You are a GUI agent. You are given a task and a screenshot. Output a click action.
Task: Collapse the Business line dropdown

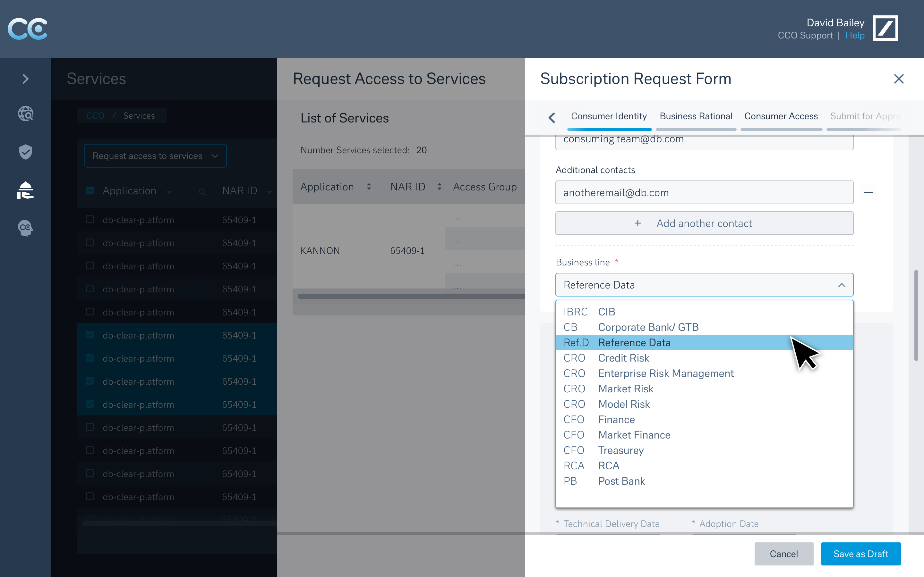click(x=841, y=285)
